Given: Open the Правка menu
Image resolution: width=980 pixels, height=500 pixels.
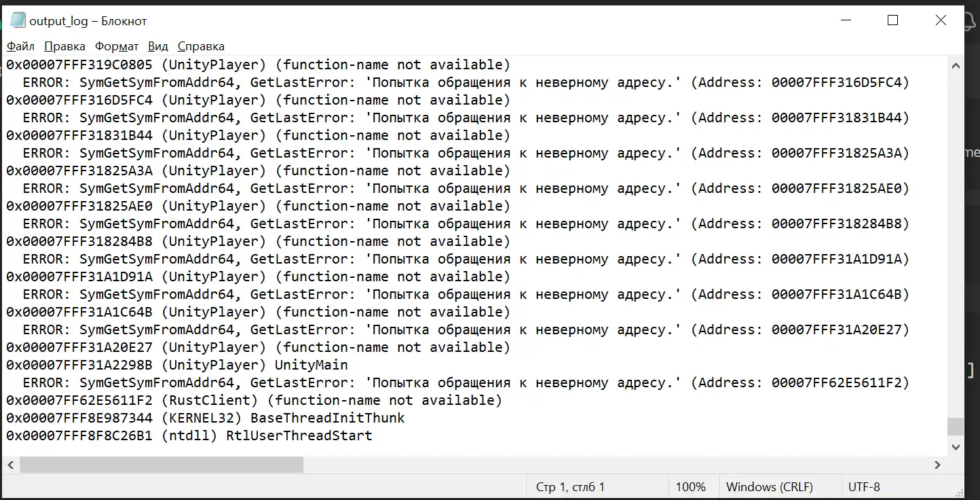Looking at the screenshot, I should 64,46.
